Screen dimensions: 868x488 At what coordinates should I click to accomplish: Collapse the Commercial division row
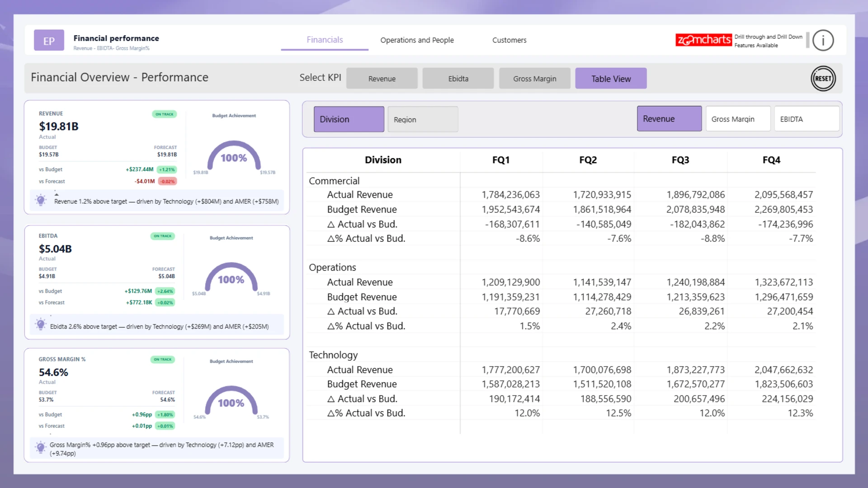click(334, 181)
